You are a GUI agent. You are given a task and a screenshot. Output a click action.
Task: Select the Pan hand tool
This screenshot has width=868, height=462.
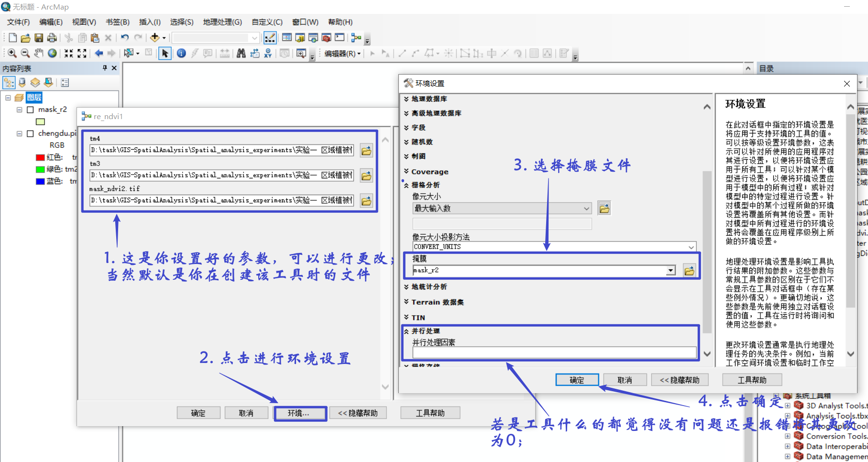pyautogui.click(x=39, y=53)
